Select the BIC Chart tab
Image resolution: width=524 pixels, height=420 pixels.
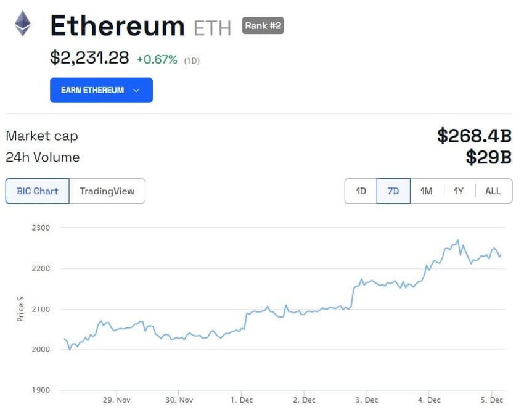tap(37, 191)
